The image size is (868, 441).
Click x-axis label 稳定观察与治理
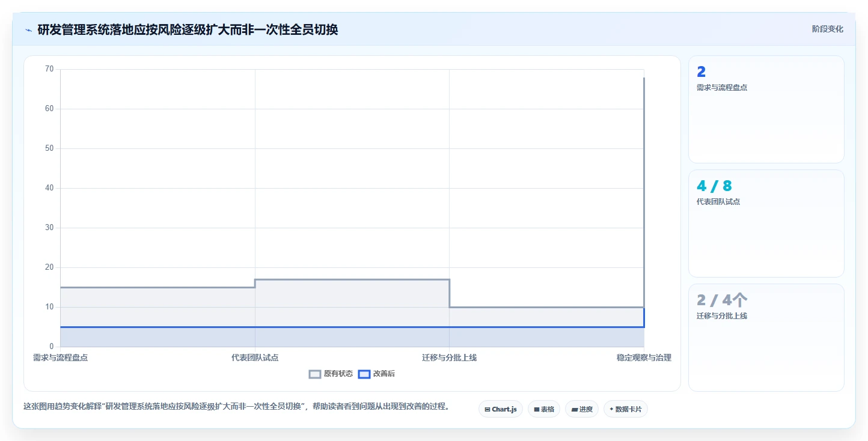644,357
